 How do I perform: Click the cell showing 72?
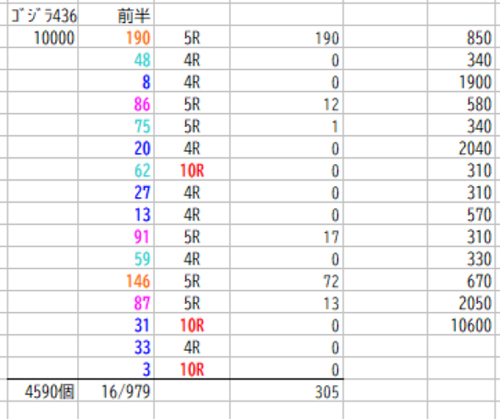287,280
